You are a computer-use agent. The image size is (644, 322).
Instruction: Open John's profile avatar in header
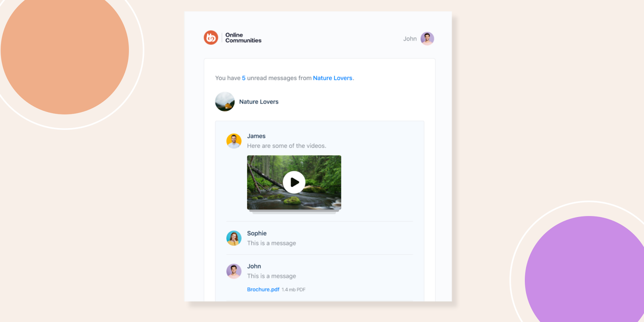point(427,39)
